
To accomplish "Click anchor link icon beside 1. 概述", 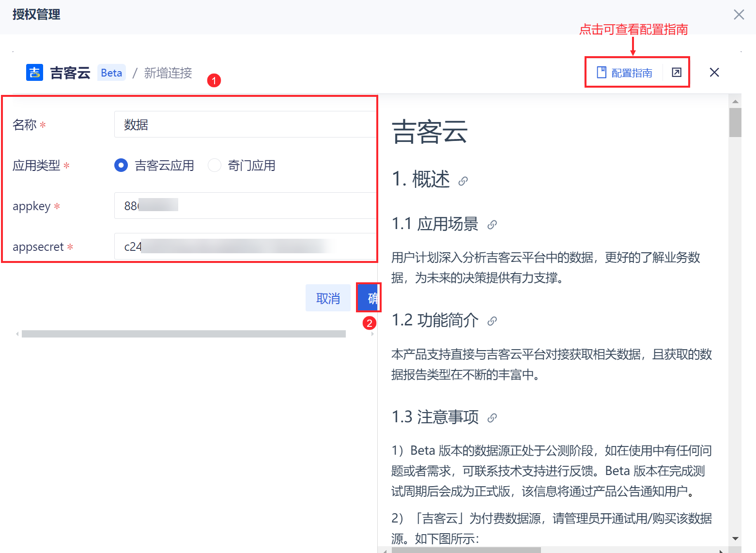I will pyautogui.click(x=463, y=181).
